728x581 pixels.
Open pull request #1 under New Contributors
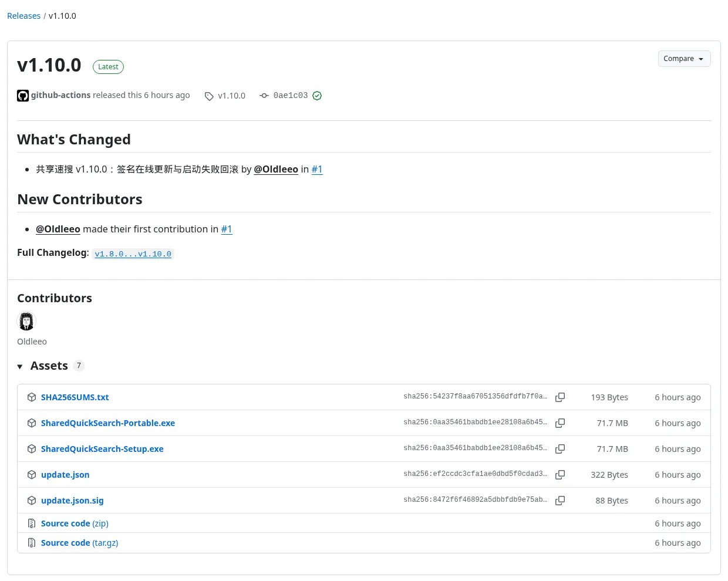tap(227, 229)
